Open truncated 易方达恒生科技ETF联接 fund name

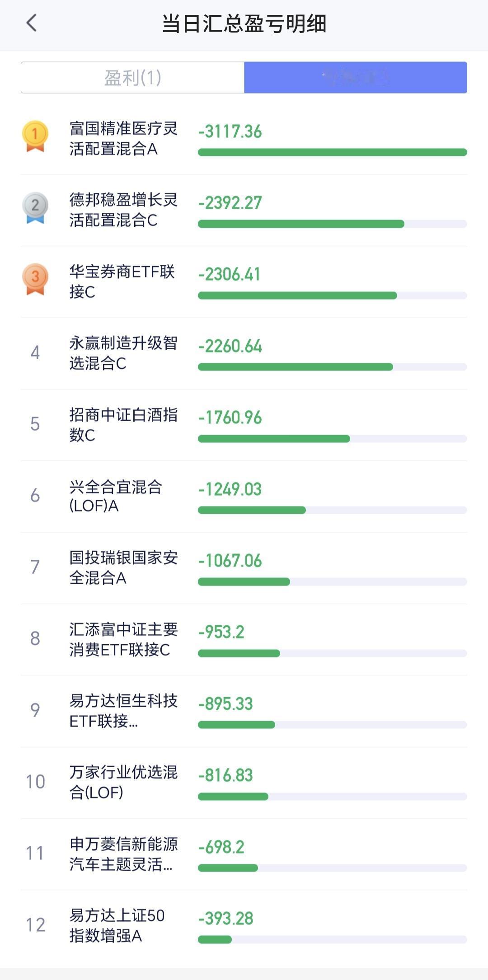click(123, 711)
